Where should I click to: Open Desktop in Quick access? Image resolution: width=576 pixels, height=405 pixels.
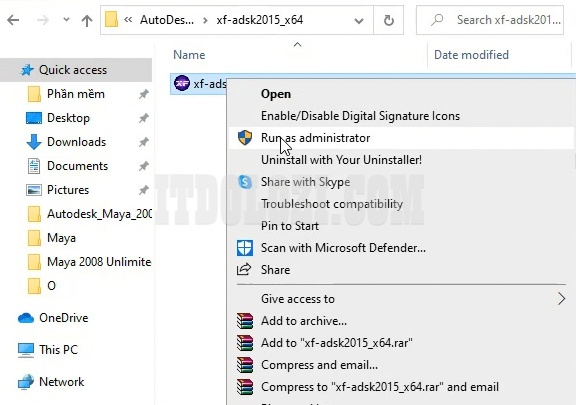(68, 118)
